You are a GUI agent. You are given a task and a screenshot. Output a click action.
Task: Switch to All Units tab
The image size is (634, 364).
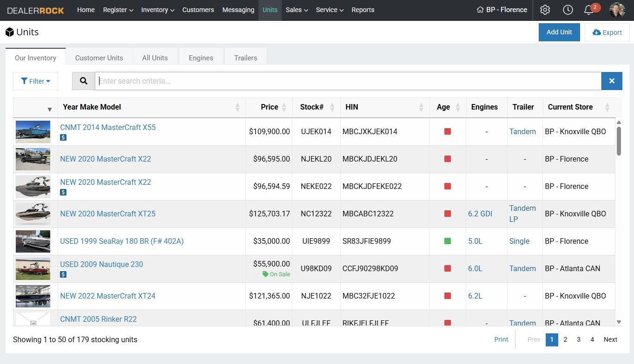click(155, 58)
